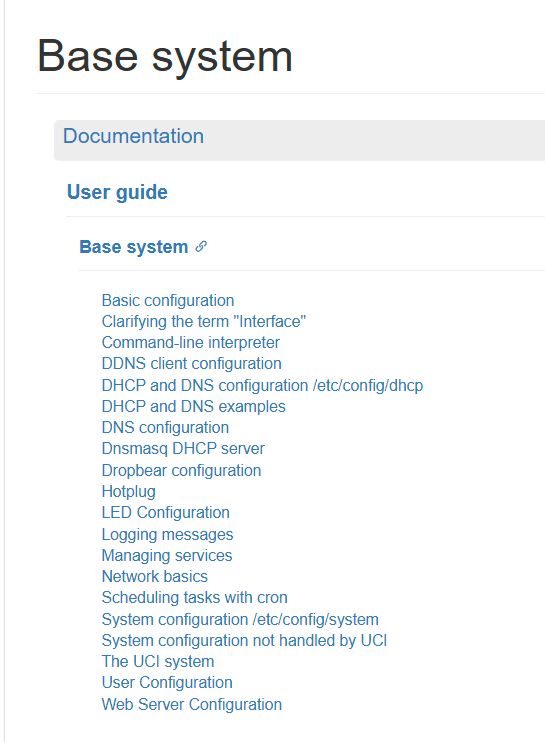The height and width of the screenshot is (742, 545).
Task: Open DDNS client configuration link
Action: pyautogui.click(x=192, y=364)
